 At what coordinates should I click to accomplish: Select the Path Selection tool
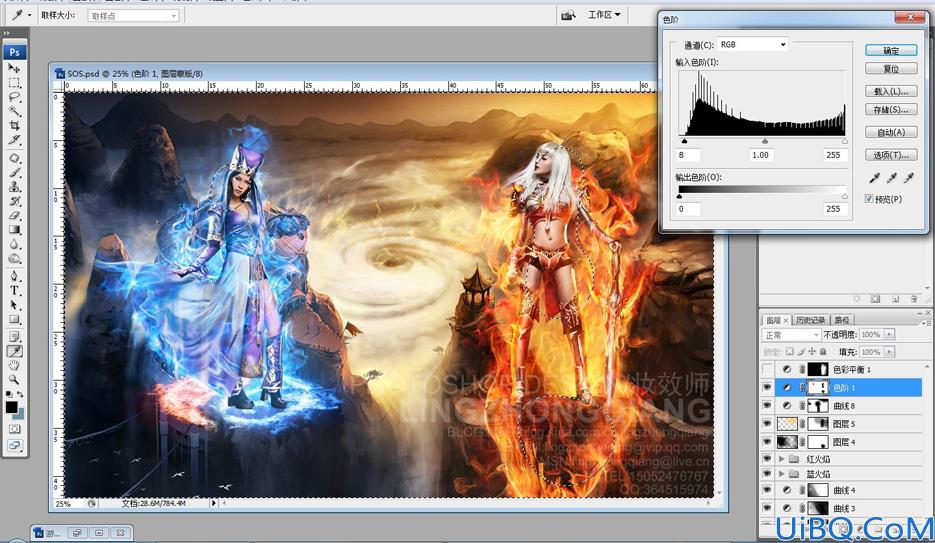click(14, 305)
